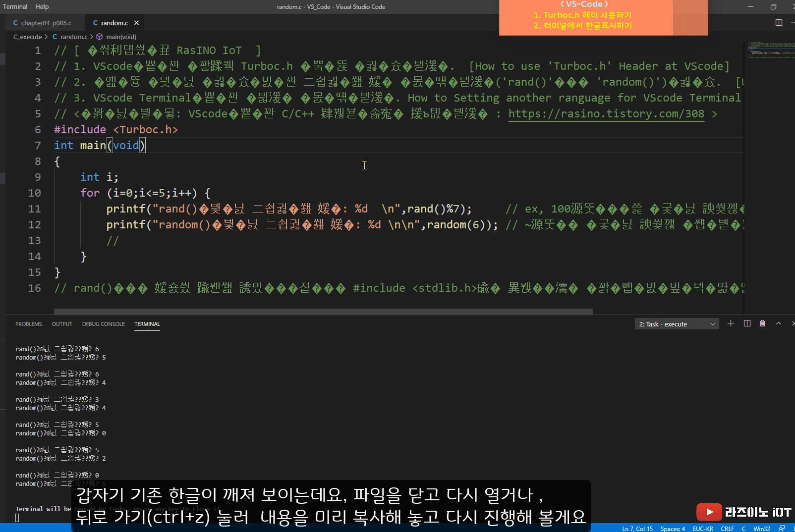Switch to the OUTPUT panel tab
The width and height of the screenshot is (795, 532).
[62, 324]
